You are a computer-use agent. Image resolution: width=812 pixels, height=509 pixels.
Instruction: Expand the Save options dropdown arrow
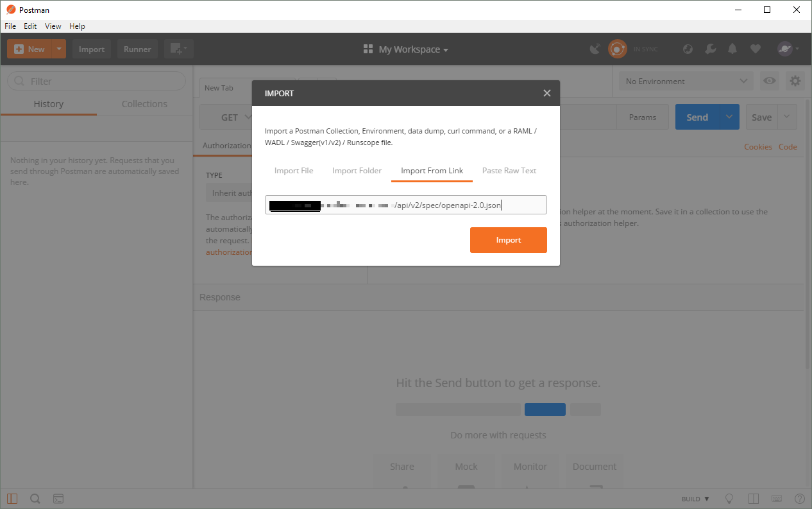(x=788, y=117)
